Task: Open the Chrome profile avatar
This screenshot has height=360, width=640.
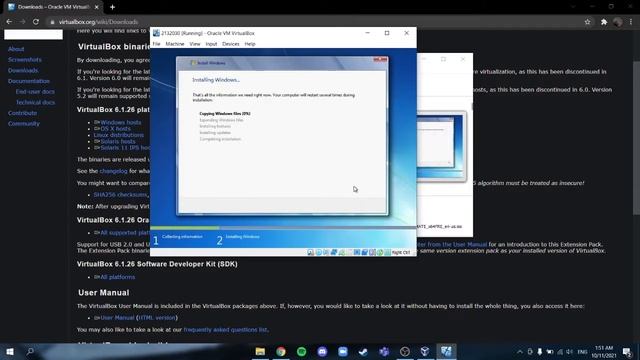Action: [x=618, y=22]
